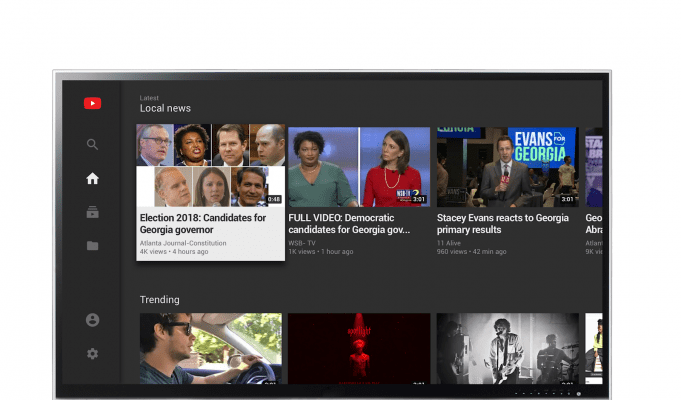This screenshot has height=400, width=681.
Task: Click the 'Latest' label above Local news
Action: (x=149, y=98)
